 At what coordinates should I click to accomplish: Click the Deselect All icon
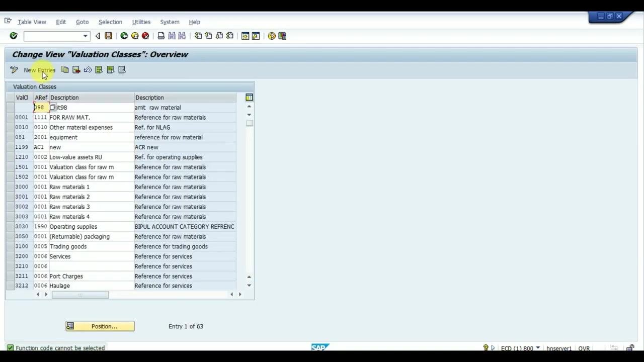click(122, 70)
